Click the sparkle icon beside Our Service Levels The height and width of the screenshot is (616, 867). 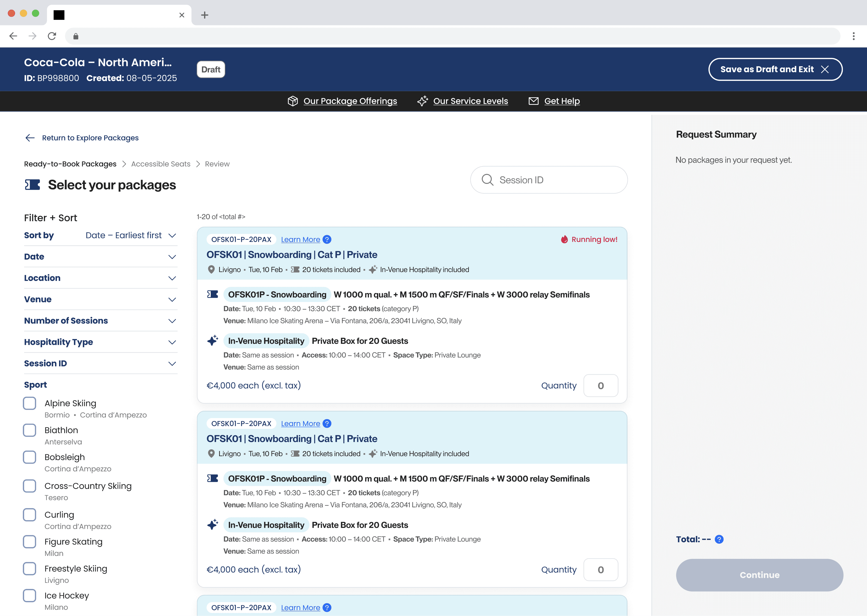tap(422, 101)
